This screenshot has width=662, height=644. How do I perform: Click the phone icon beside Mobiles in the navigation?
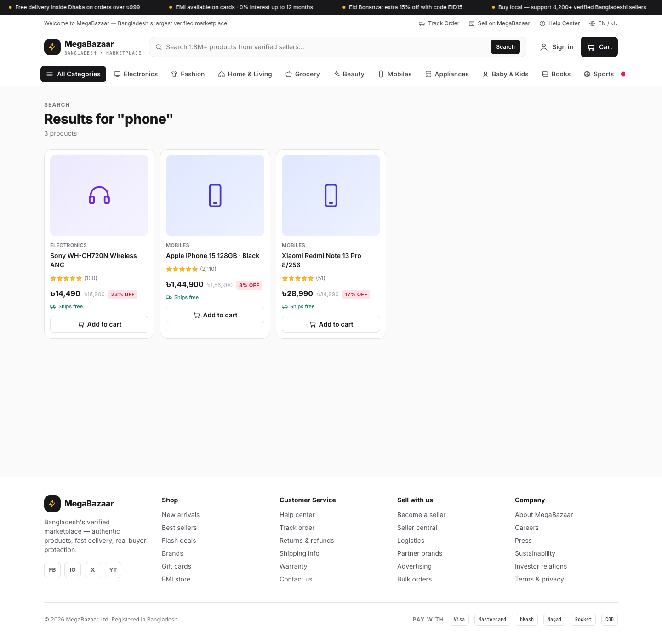point(381,74)
